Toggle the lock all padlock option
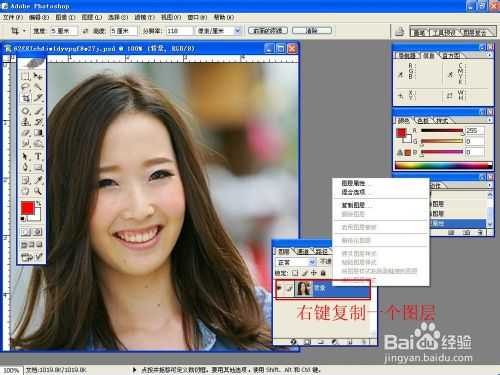This screenshot has width=500, height=375. (323, 273)
